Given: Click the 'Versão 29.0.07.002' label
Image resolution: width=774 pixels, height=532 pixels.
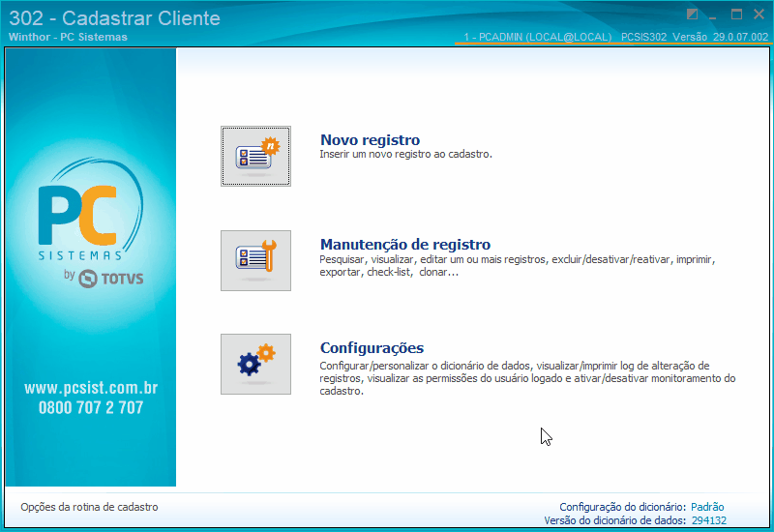Looking at the screenshot, I should (720, 37).
